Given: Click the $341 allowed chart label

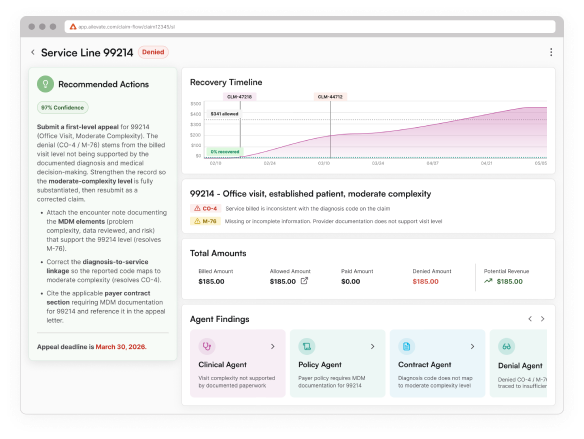Looking at the screenshot, I should click(224, 114).
